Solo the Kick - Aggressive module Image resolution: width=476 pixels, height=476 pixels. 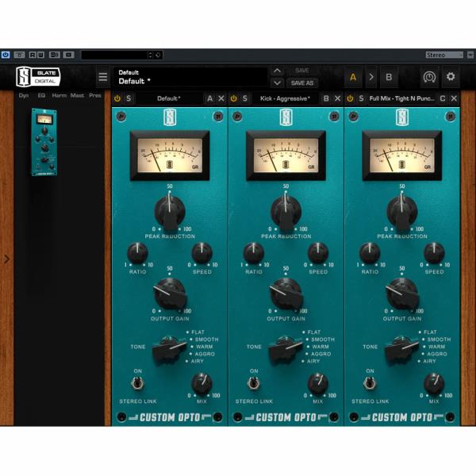(245, 98)
